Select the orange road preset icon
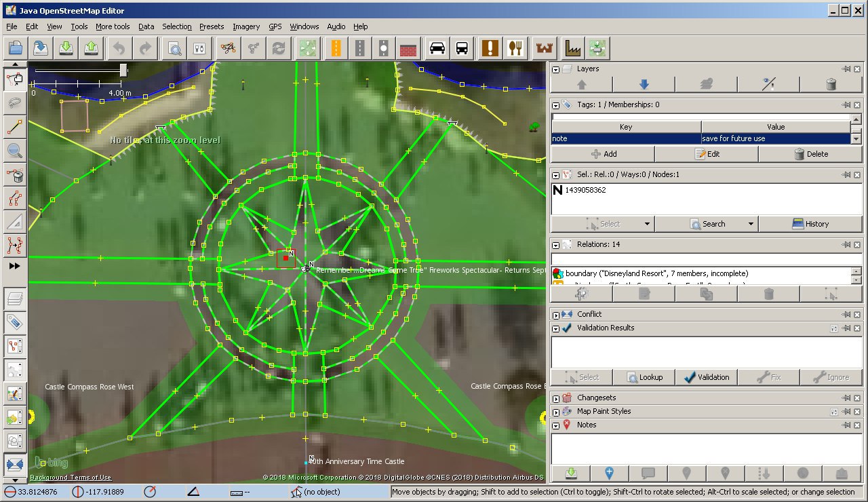This screenshot has width=868, height=502. coord(336,48)
